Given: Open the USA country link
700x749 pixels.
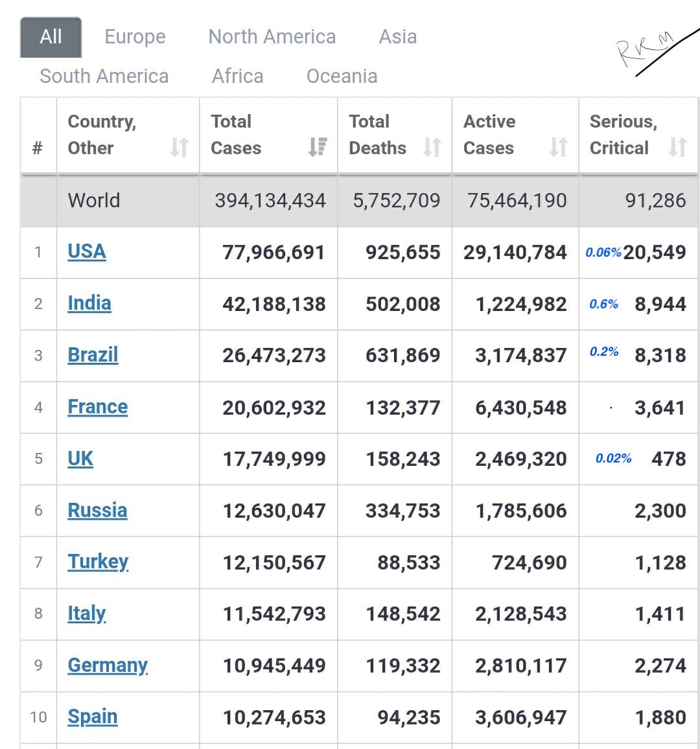Looking at the screenshot, I should [x=86, y=251].
